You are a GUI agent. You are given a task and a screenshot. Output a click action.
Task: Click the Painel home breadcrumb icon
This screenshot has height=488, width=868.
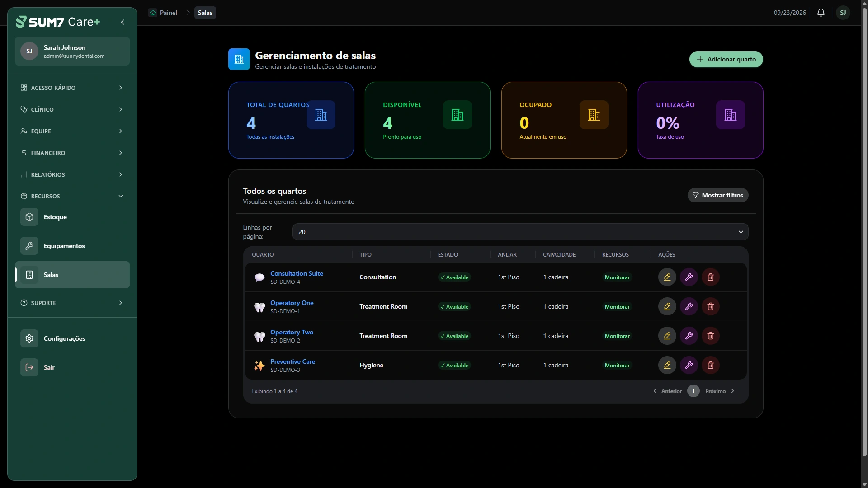[153, 13]
